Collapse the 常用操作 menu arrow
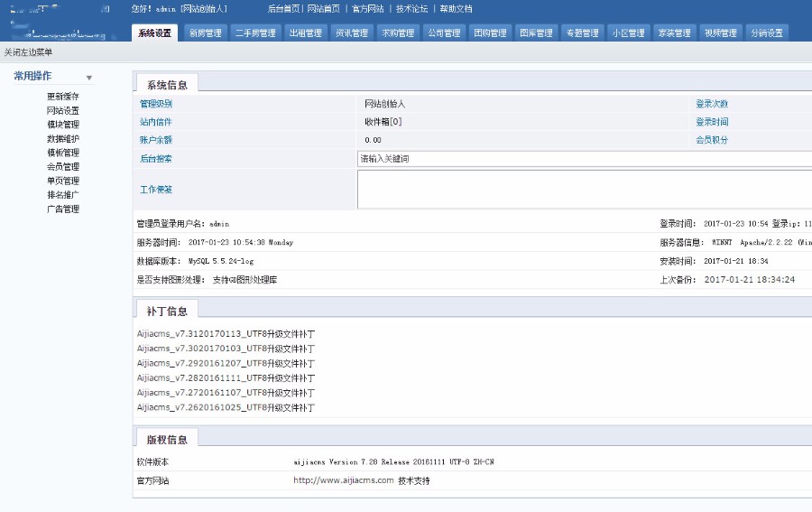Image resolution: width=812 pixels, height=512 pixels. pos(89,78)
